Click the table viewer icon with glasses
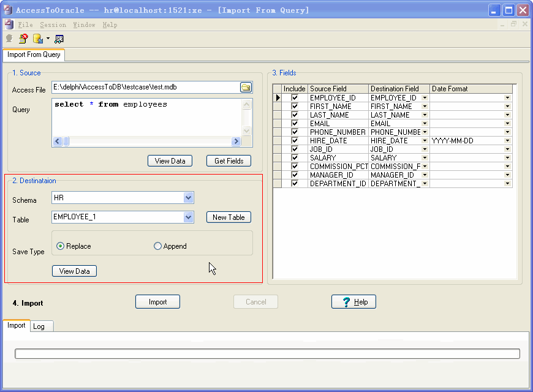The width and height of the screenshot is (533, 392). point(59,39)
